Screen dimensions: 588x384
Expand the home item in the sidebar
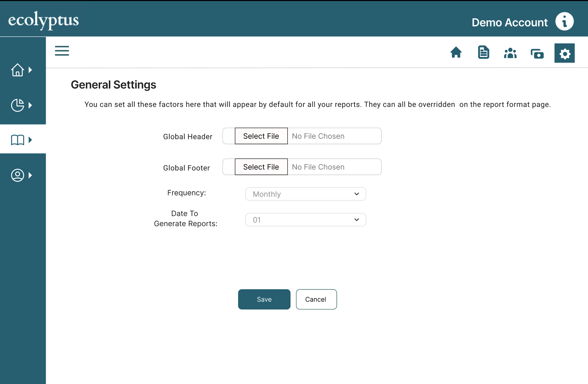(30, 70)
